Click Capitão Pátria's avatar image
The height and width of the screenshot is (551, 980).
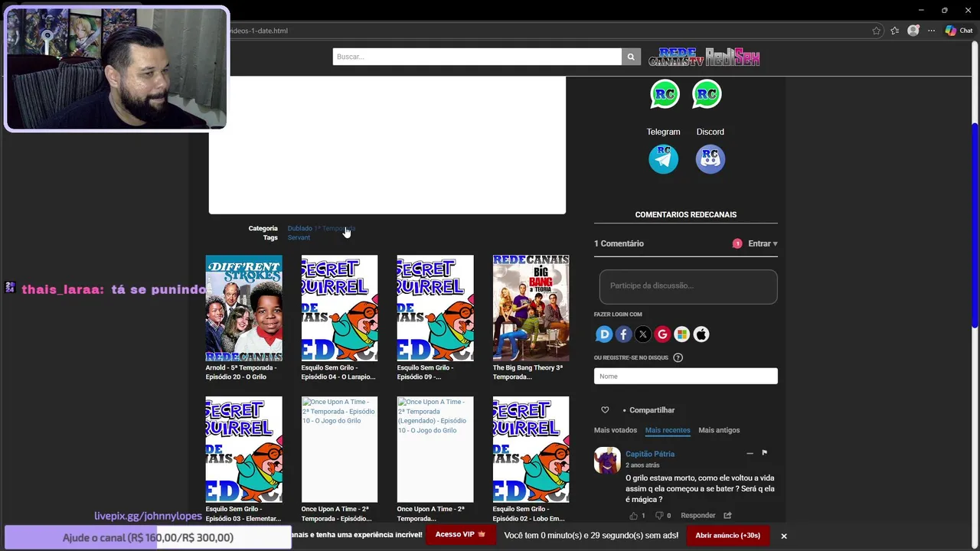pyautogui.click(x=607, y=461)
